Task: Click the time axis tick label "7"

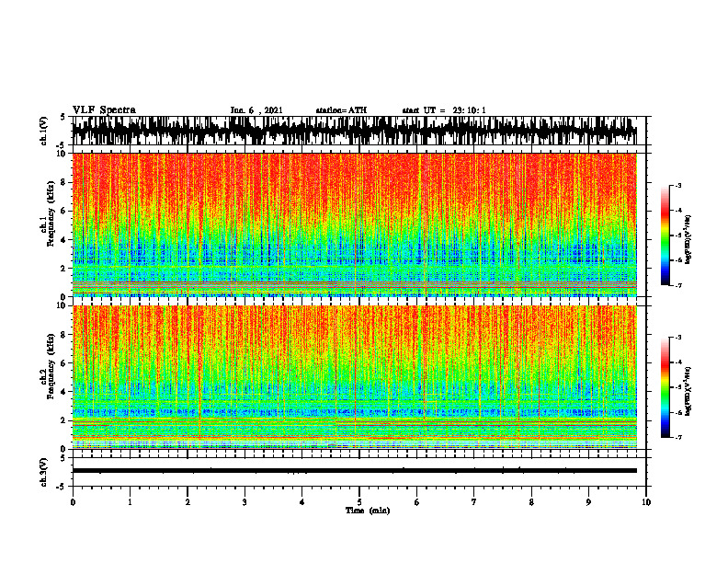Action: tap(474, 502)
